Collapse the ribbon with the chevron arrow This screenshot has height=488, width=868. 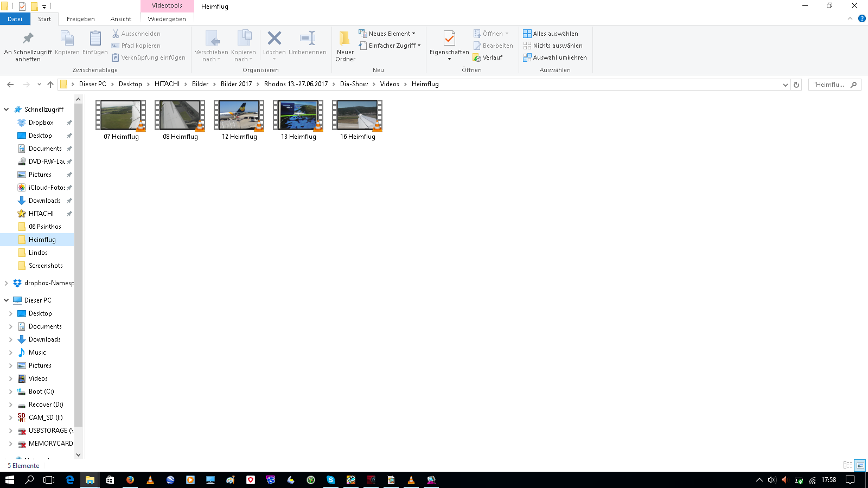point(850,19)
